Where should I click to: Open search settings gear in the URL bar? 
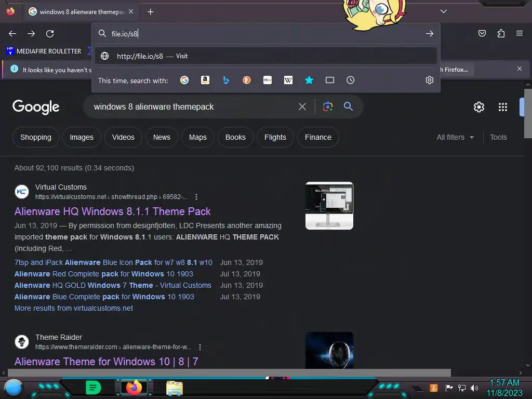[x=430, y=80]
